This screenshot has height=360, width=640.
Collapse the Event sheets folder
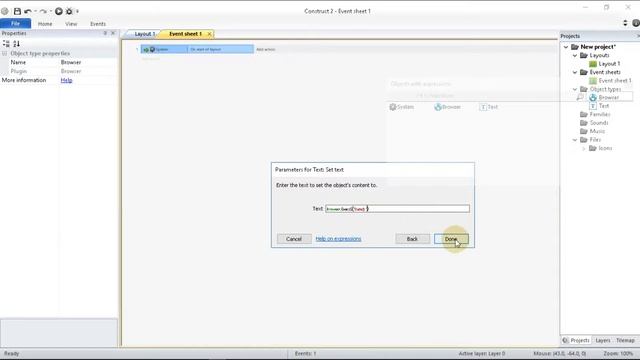(x=575, y=73)
